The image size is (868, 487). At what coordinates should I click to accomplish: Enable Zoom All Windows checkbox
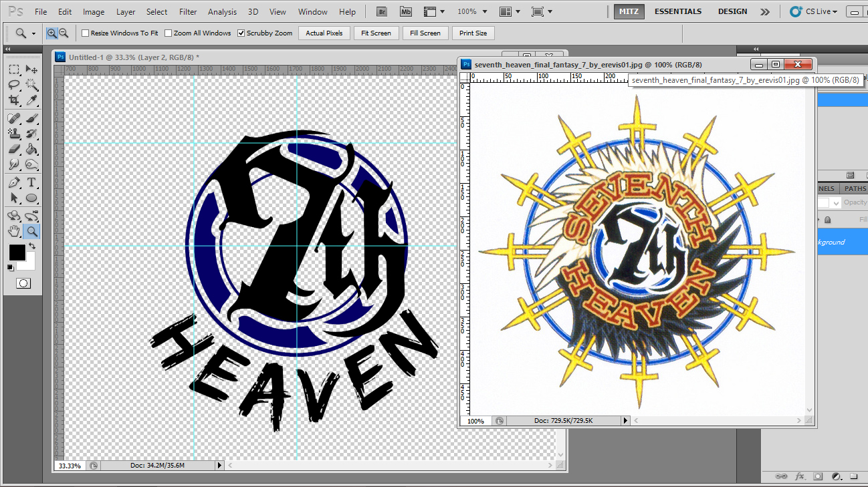tap(168, 33)
